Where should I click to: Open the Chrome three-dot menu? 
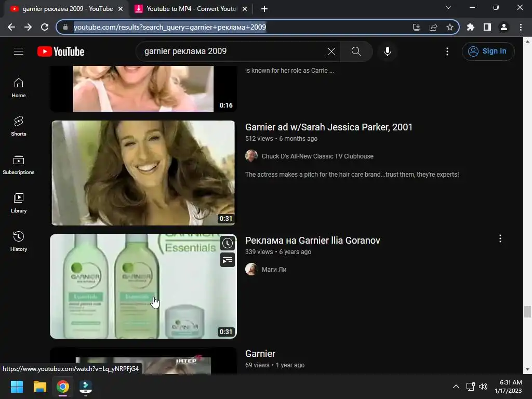pos(521,27)
